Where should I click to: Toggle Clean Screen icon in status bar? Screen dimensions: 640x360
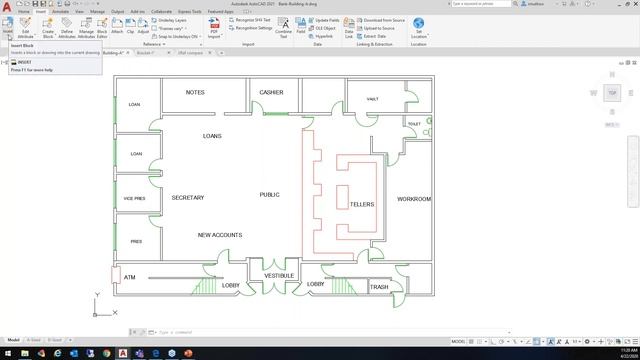point(627,341)
